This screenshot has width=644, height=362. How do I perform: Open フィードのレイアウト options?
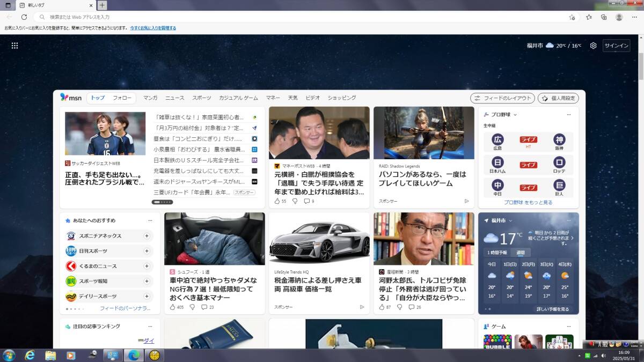tap(502, 98)
